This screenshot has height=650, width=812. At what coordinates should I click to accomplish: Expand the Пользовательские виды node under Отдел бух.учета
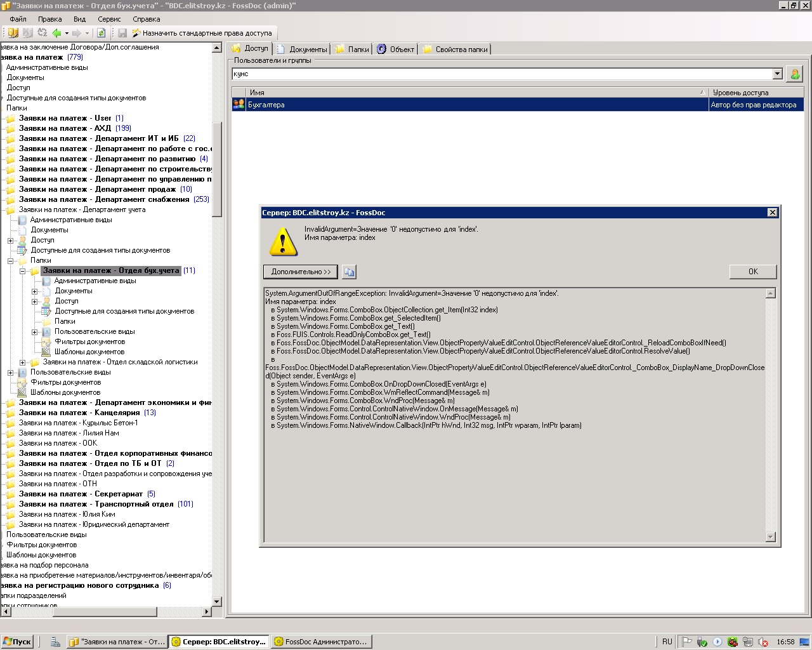click(x=35, y=332)
